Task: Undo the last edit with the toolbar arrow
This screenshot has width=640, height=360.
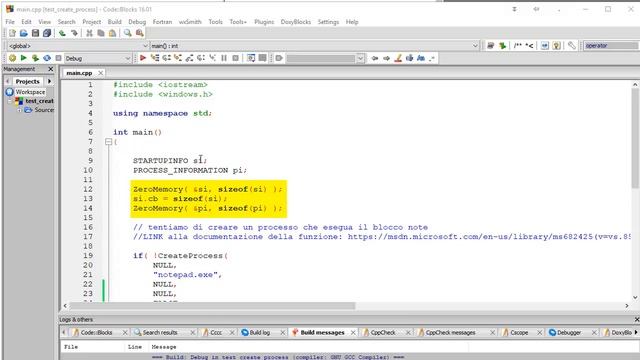Action: click(x=62, y=33)
